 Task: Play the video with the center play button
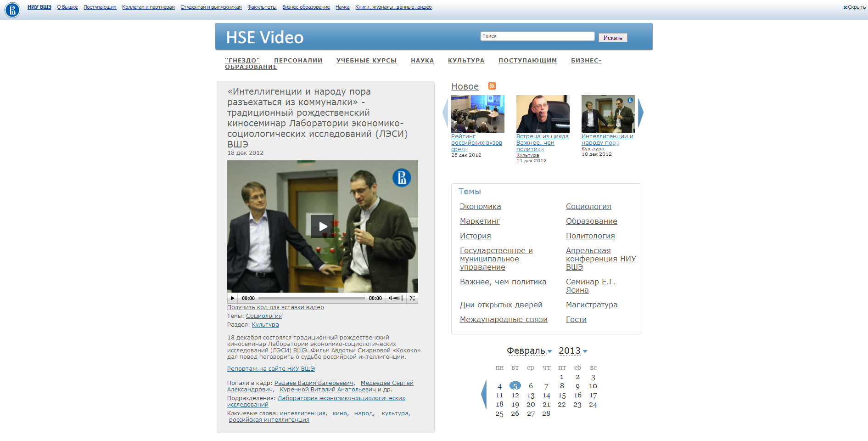323,226
